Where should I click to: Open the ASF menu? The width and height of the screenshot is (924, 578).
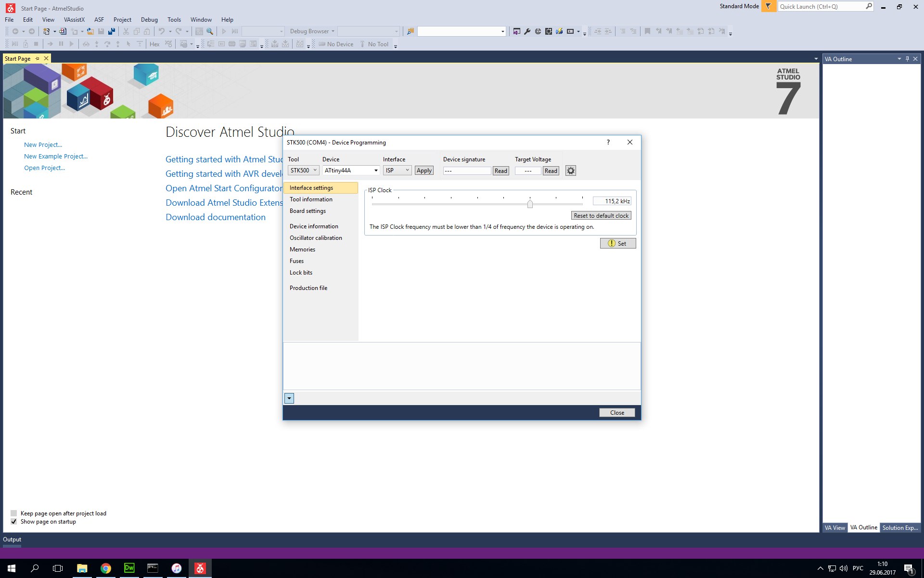(x=99, y=20)
